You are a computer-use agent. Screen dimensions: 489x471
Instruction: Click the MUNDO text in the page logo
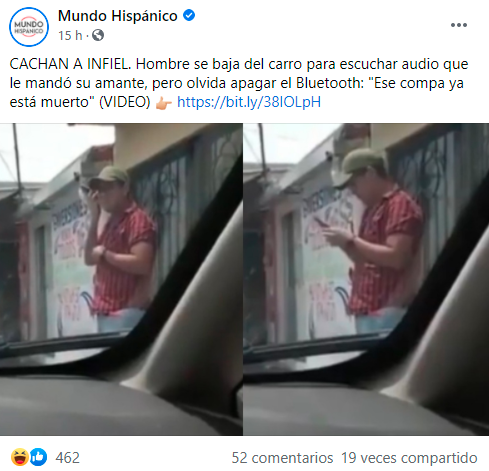click(29, 24)
